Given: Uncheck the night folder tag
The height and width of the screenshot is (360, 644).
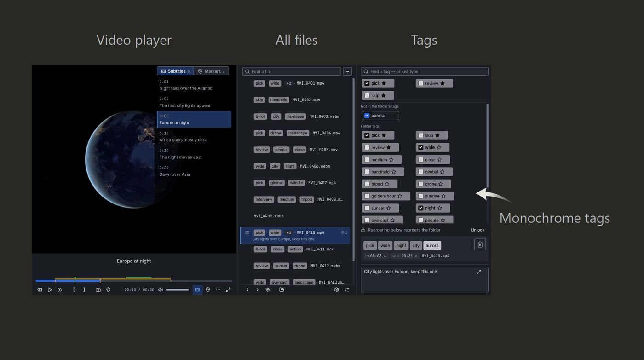Looking at the screenshot, I should 421,208.
